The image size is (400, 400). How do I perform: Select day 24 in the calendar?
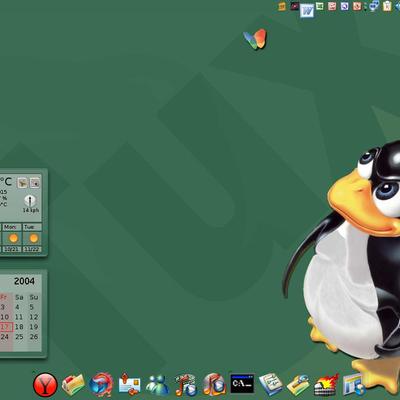click(x=4, y=337)
